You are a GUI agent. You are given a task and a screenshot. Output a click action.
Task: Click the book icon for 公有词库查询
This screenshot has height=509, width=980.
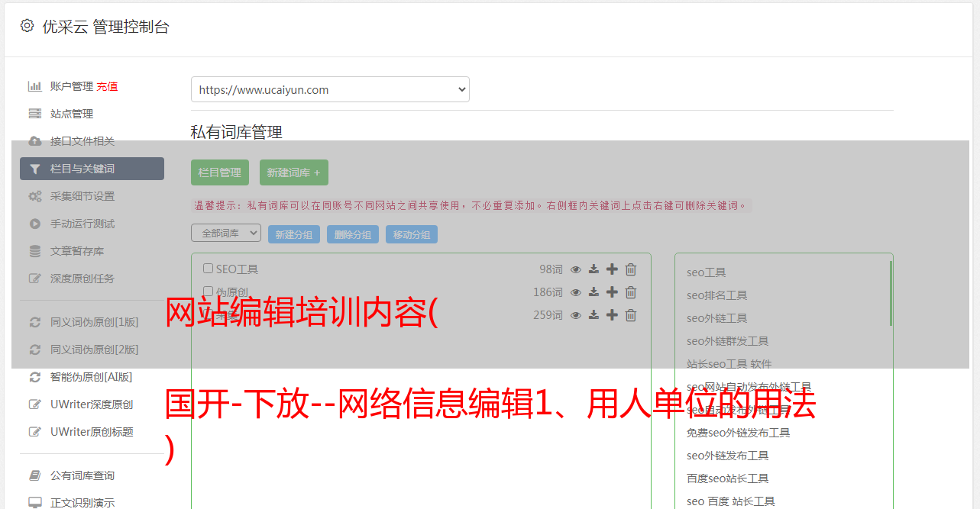[x=34, y=475]
